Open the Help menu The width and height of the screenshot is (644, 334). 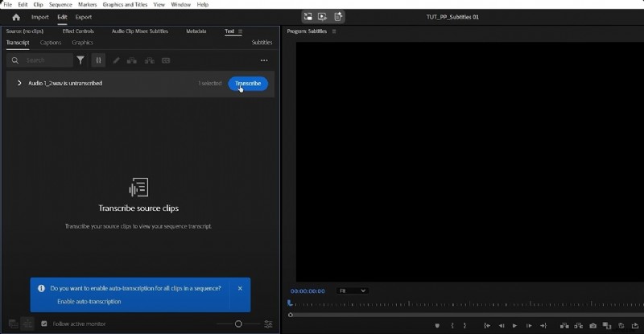click(203, 5)
